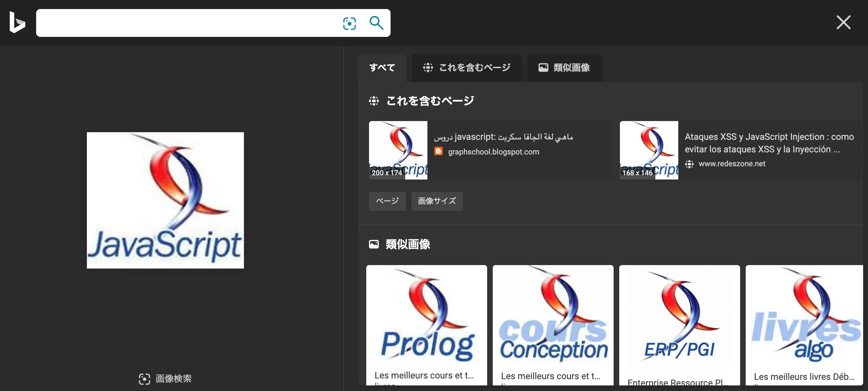Click the large JavaScript logo image
Image resolution: width=868 pixels, height=391 pixels.
(165, 200)
